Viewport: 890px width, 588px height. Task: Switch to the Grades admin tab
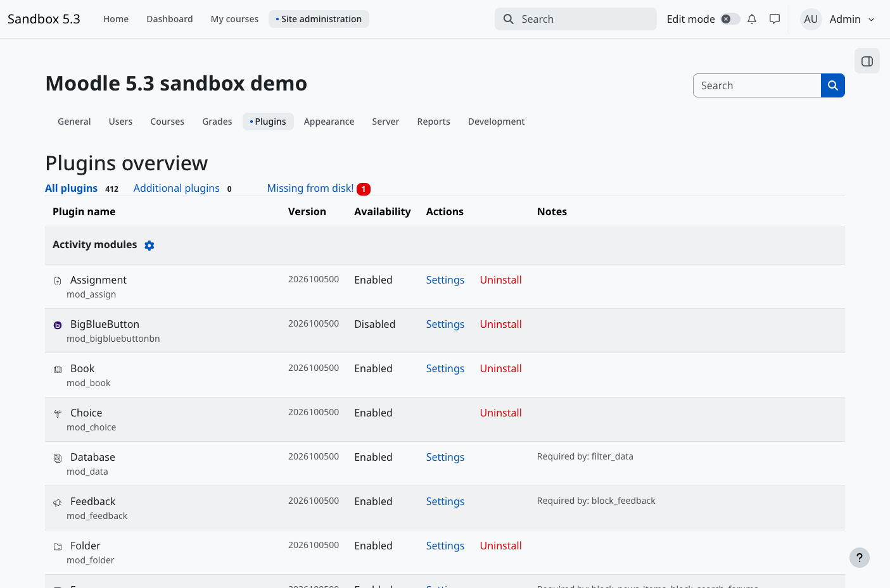point(217,122)
